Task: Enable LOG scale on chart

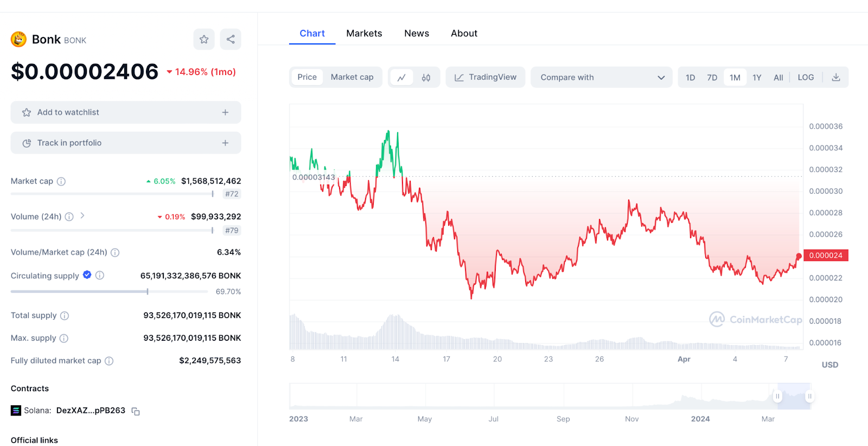Action: coord(806,78)
